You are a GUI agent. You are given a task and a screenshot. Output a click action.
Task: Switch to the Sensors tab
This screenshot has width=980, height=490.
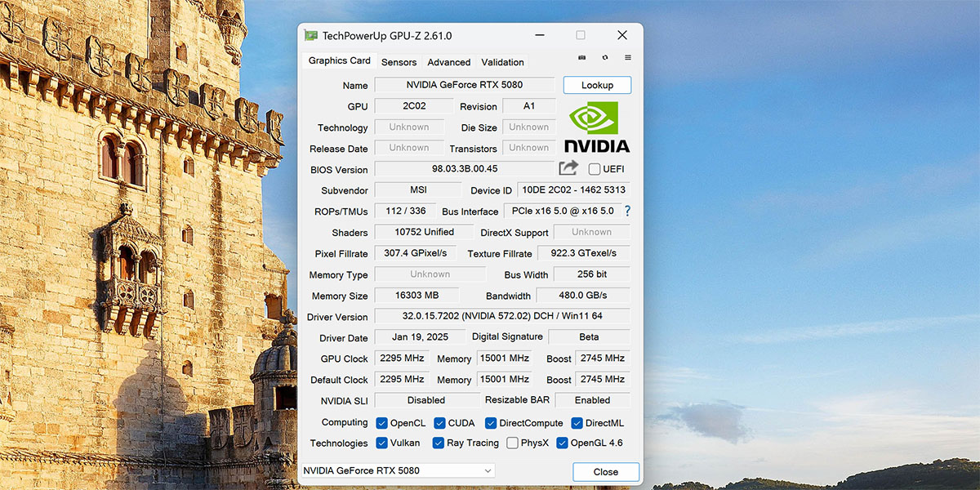(399, 62)
